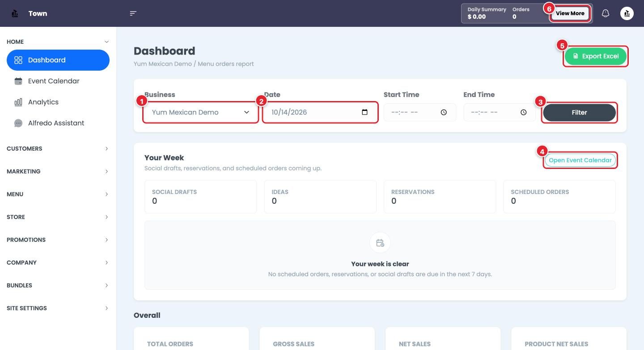Toggle the sidebar collapse hamburger icon
The image size is (644, 350).
(x=133, y=13)
